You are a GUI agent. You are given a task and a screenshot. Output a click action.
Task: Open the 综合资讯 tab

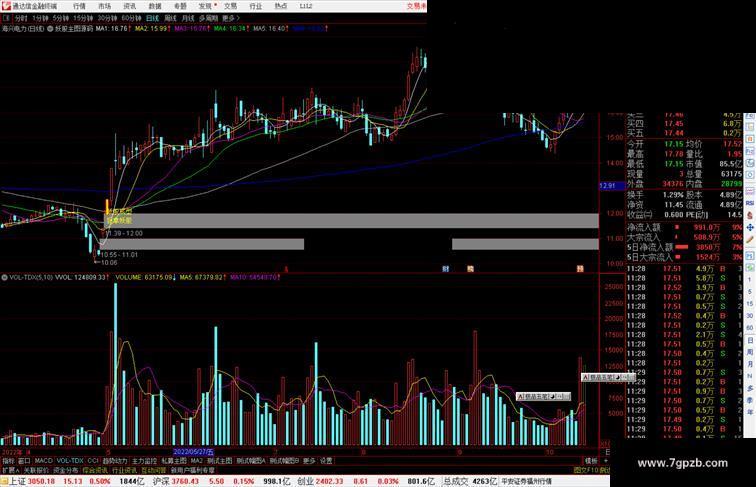coord(95,470)
